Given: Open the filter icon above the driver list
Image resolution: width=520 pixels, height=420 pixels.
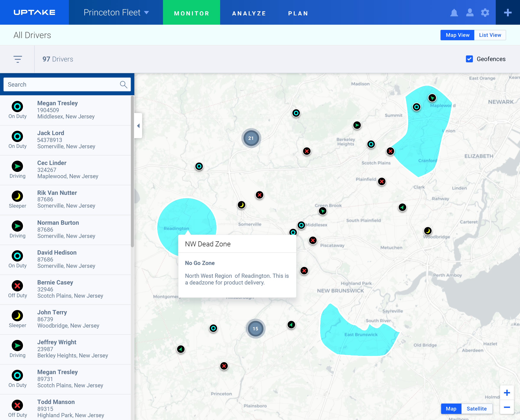Looking at the screenshot, I should pyautogui.click(x=18, y=59).
